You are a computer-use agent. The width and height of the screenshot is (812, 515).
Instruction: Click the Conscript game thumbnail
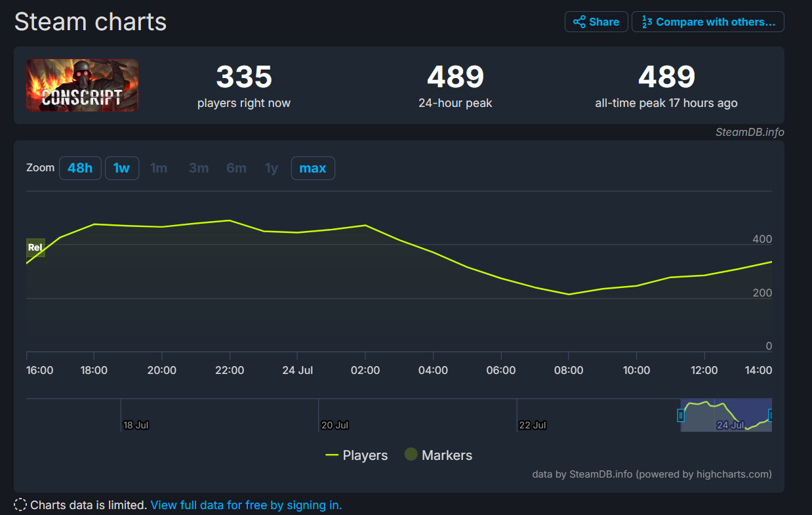pos(83,85)
